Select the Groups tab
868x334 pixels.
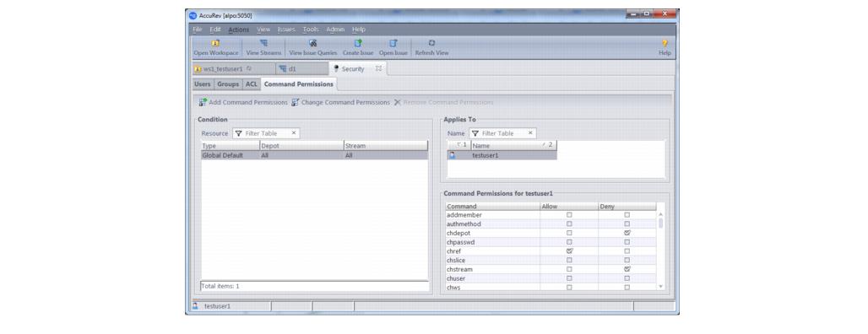(227, 84)
